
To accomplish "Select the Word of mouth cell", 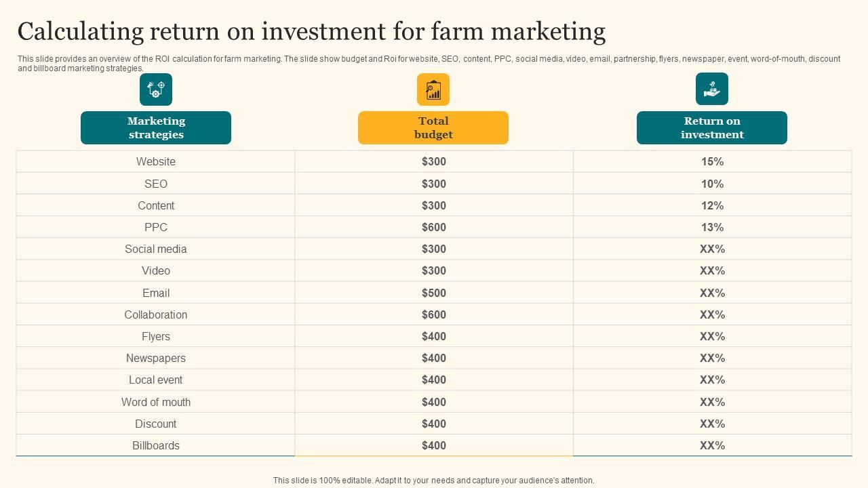I will pos(156,402).
